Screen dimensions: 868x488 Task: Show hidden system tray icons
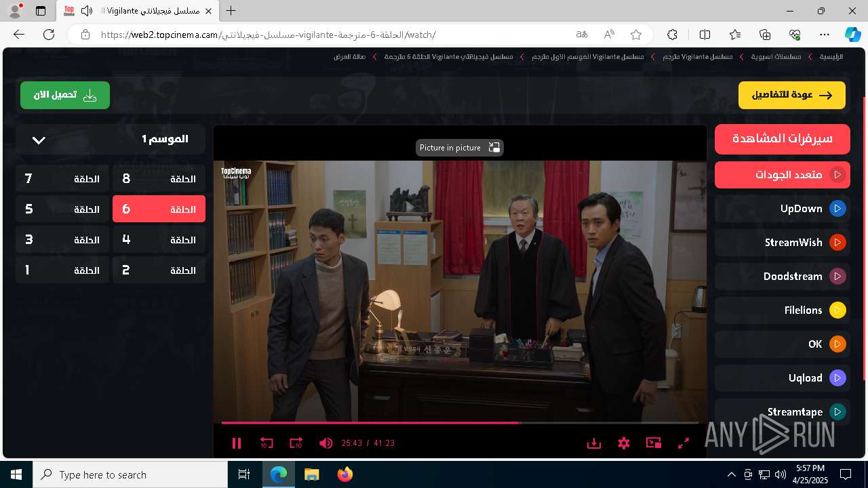click(x=731, y=474)
